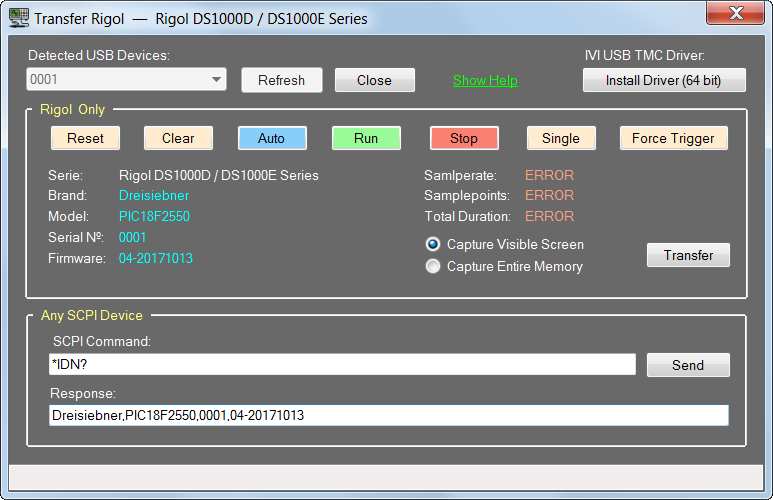The width and height of the screenshot is (773, 500).
Task: Click the Serie value Rigol DS1000D / DS1000E Series
Action: click(x=219, y=175)
